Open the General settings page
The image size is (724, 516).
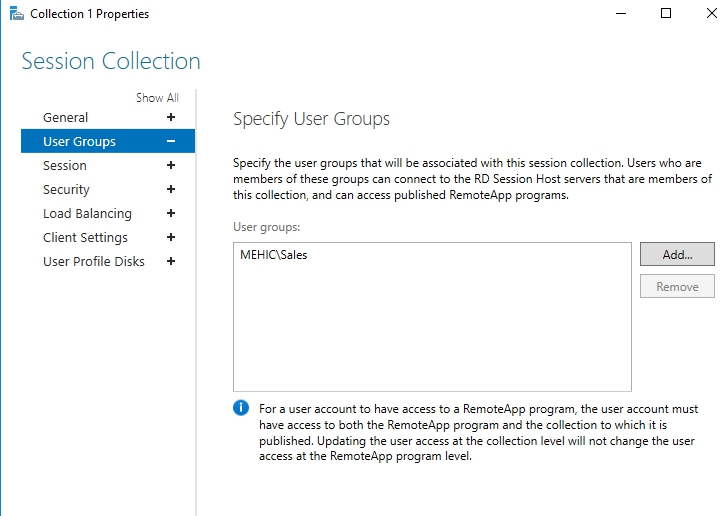point(66,118)
